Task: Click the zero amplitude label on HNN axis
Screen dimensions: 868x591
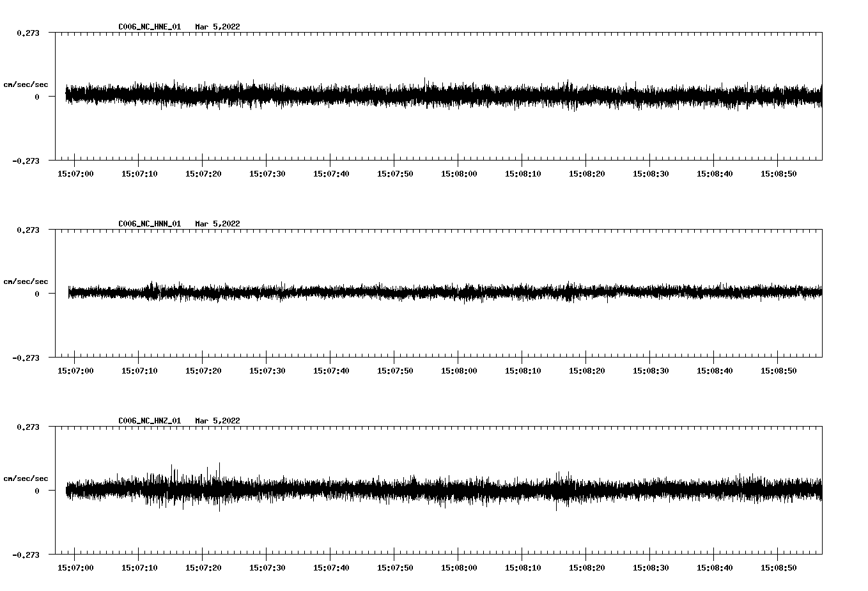Action: [x=37, y=294]
